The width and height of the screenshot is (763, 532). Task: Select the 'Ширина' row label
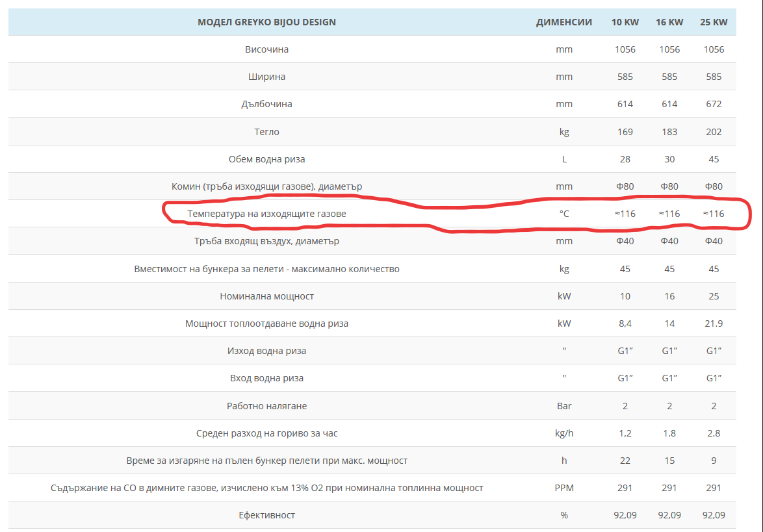click(x=266, y=77)
